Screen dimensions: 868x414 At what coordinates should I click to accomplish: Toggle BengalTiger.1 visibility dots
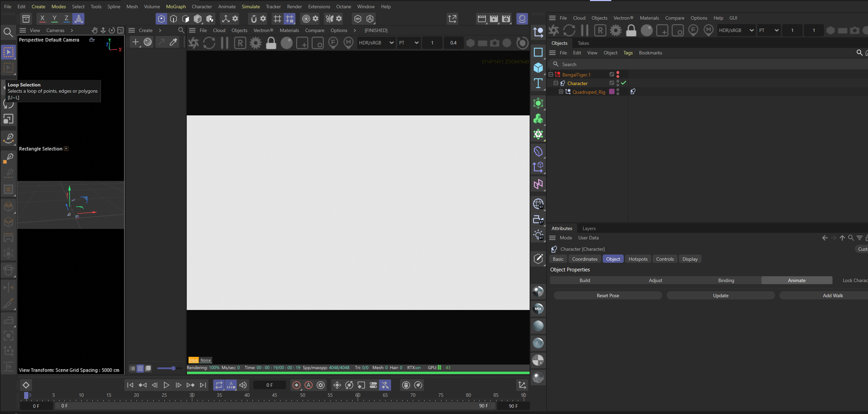point(618,74)
